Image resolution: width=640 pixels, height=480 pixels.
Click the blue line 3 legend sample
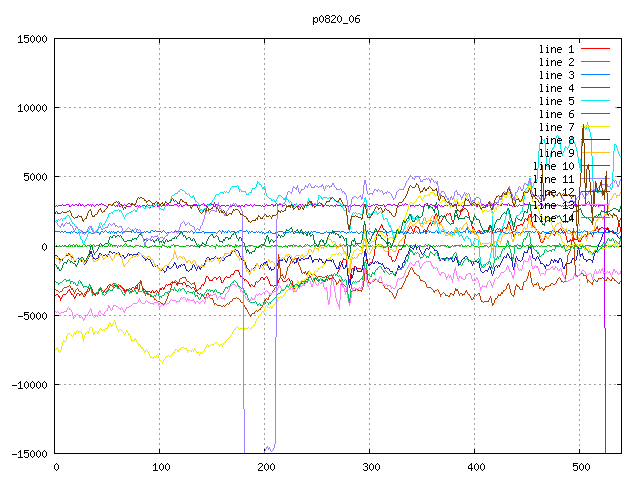click(595, 75)
